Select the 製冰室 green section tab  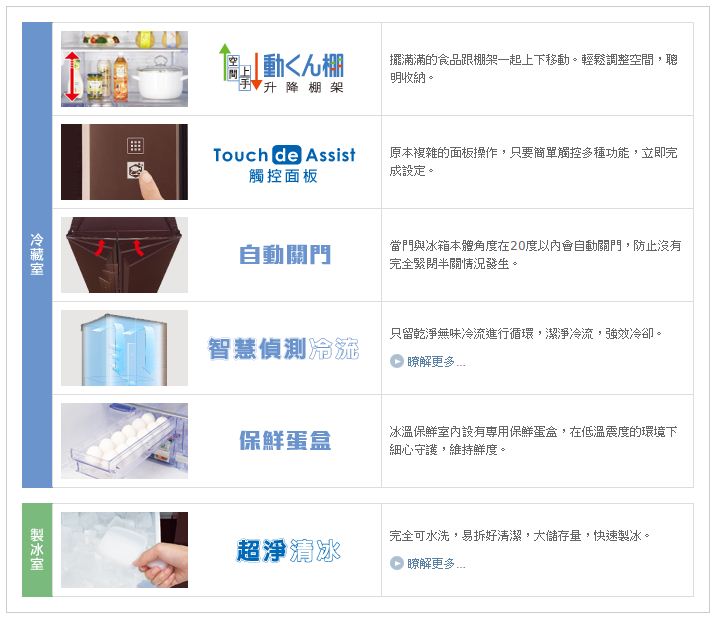(37, 550)
